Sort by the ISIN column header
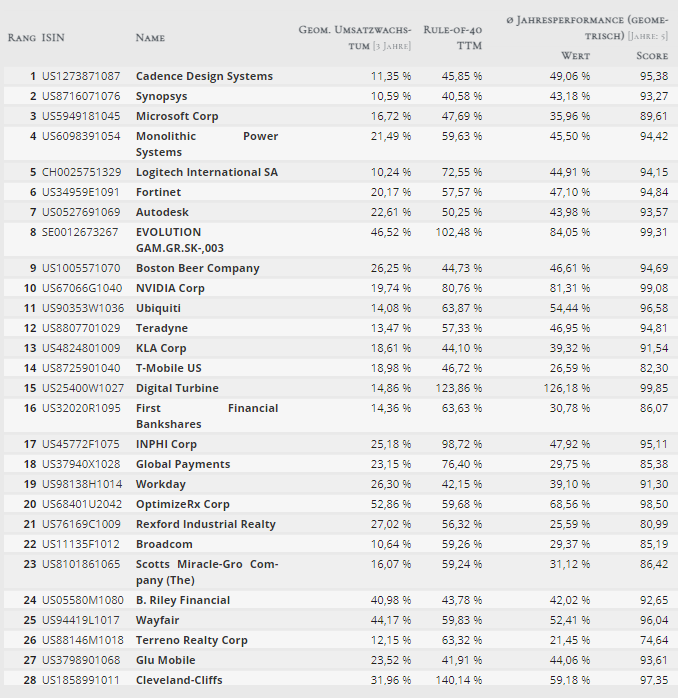 [x=53, y=37]
